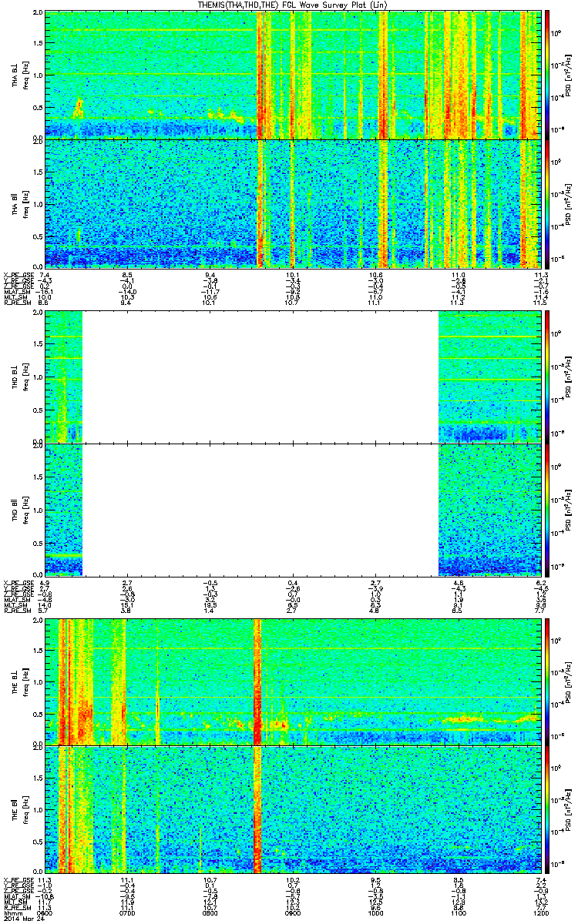Click the THE B-perpendicular freq [Hz] axis label
Screen dimensions: 578x924
[25, 682]
